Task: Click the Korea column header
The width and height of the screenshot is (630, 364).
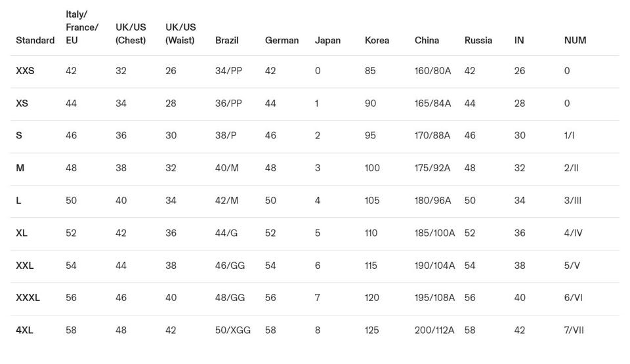Action: coord(377,41)
